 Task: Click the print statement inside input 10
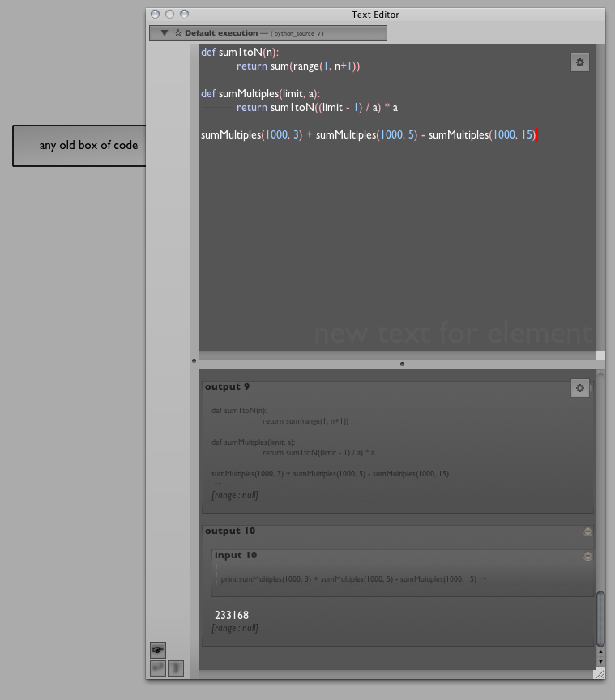pyautogui.click(x=348, y=579)
